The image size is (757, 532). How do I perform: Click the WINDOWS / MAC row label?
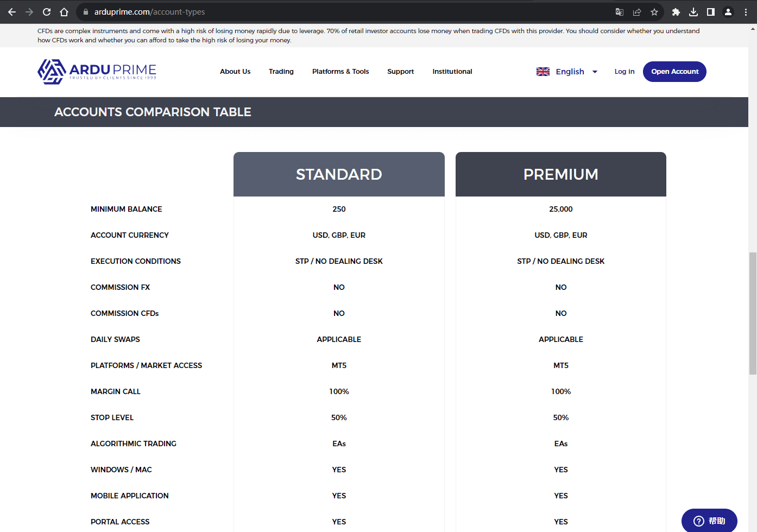pyautogui.click(x=122, y=470)
